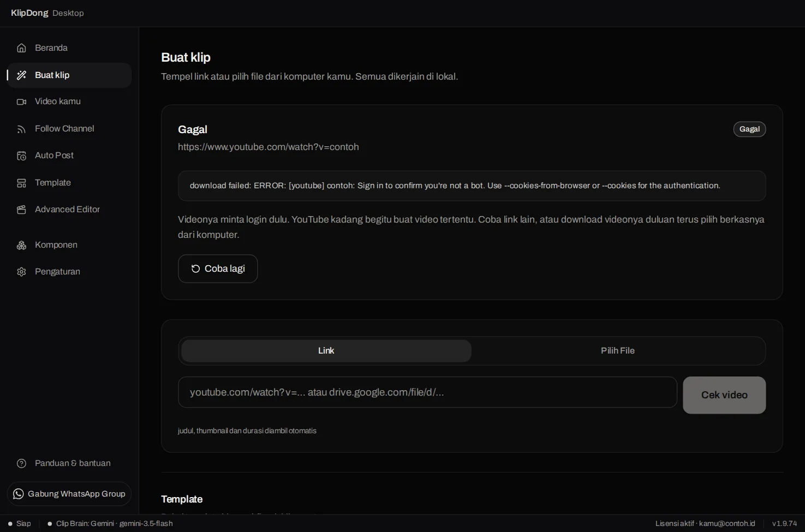Click the Video kamu camera icon

tap(21, 101)
